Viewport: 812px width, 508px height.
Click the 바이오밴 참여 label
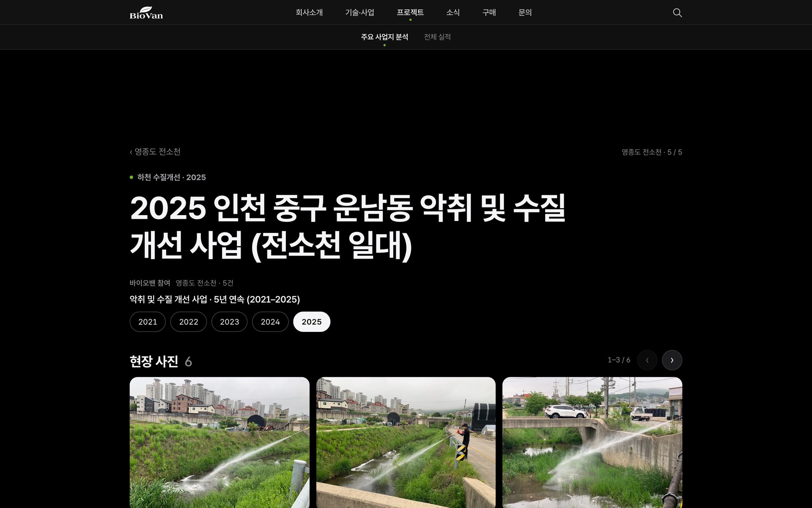pyautogui.click(x=150, y=283)
